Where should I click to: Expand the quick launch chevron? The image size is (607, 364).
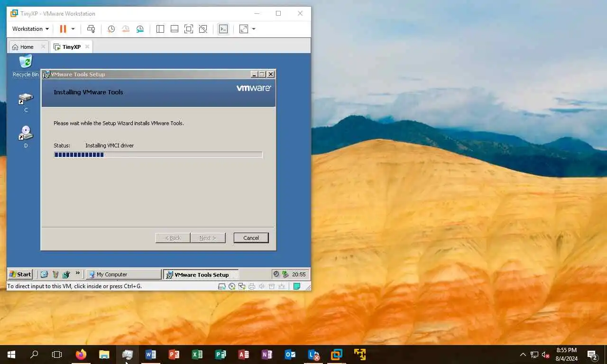[78, 273]
